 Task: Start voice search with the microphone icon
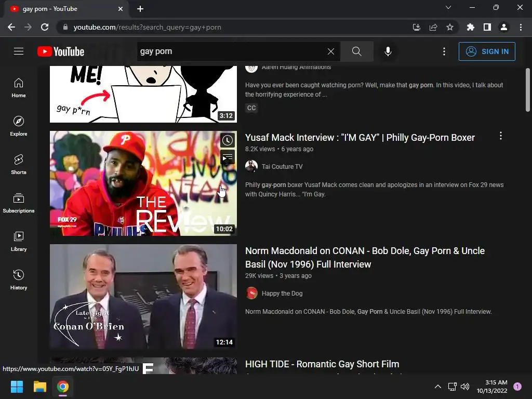(388, 51)
